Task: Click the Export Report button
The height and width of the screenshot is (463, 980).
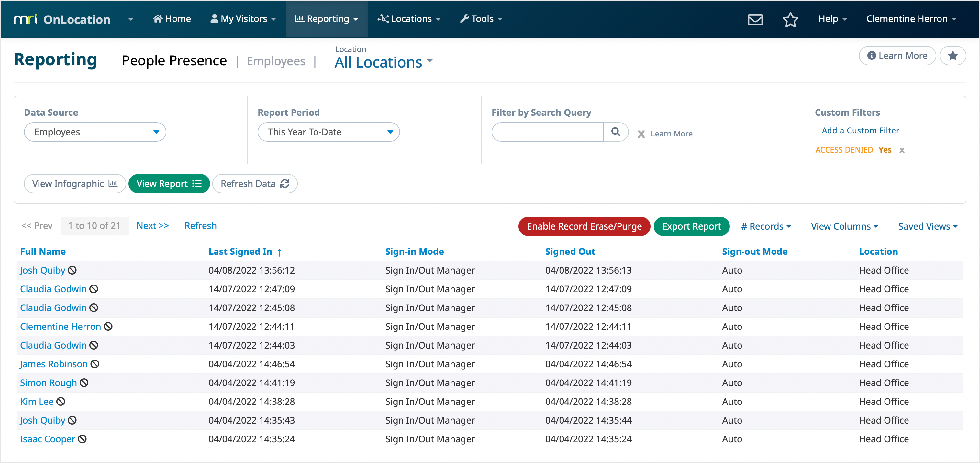Action: click(691, 226)
